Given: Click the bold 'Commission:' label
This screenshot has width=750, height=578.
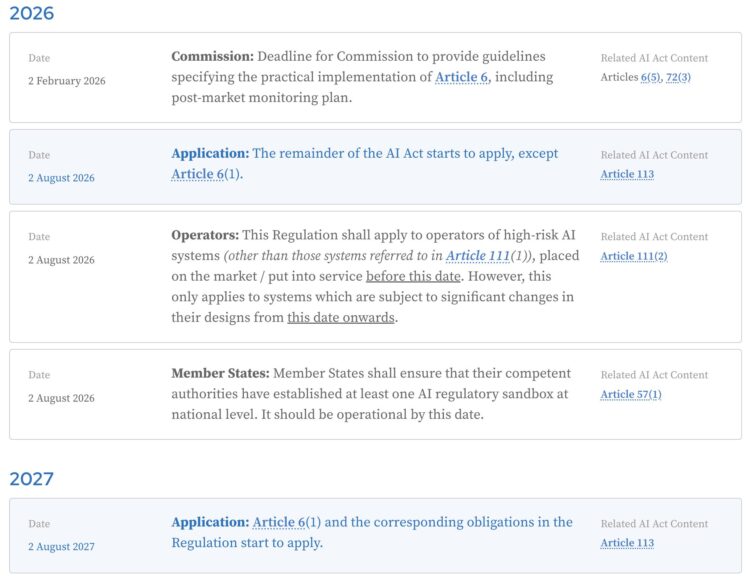Looking at the screenshot, I should pyautogui.click(x=212, y=56).
